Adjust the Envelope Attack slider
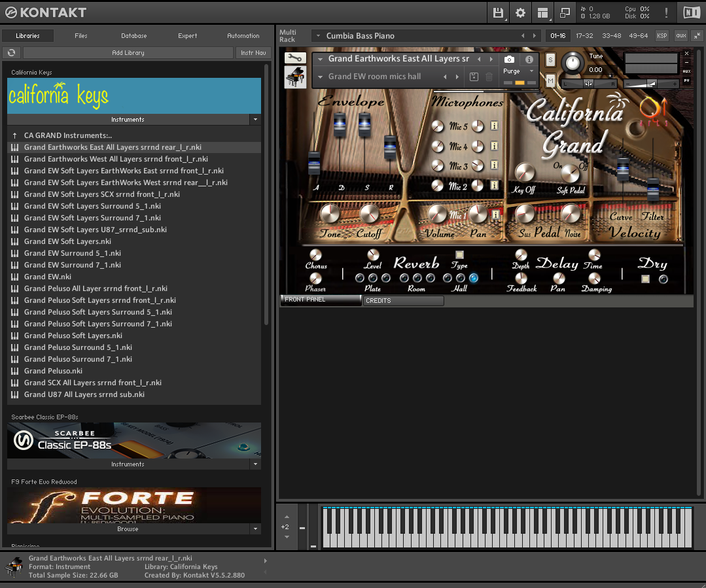 (x=314, y=164)
